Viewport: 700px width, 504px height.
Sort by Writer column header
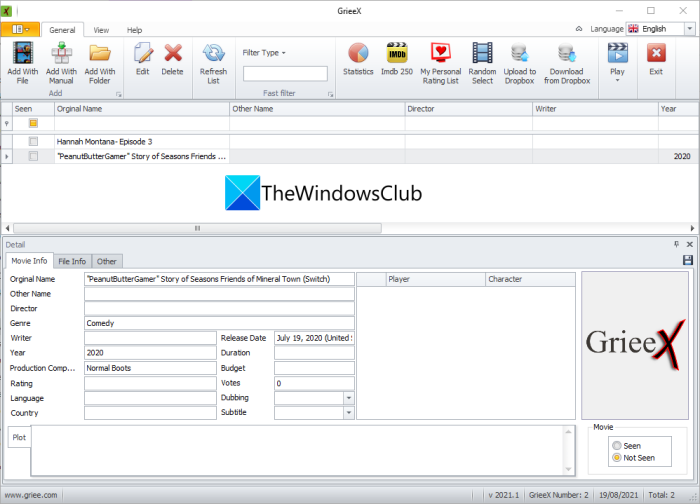(x=595, y=109)
